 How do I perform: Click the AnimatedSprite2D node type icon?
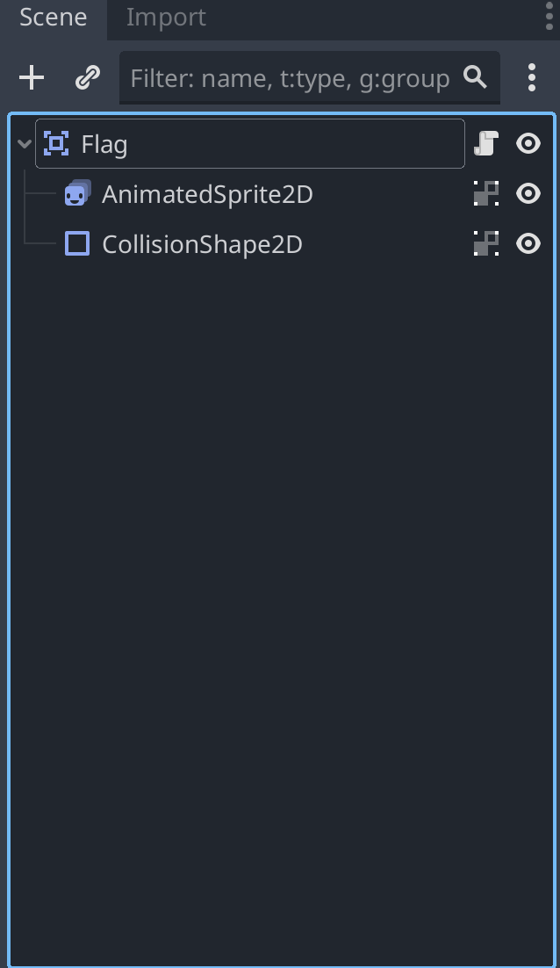(78, 193)
